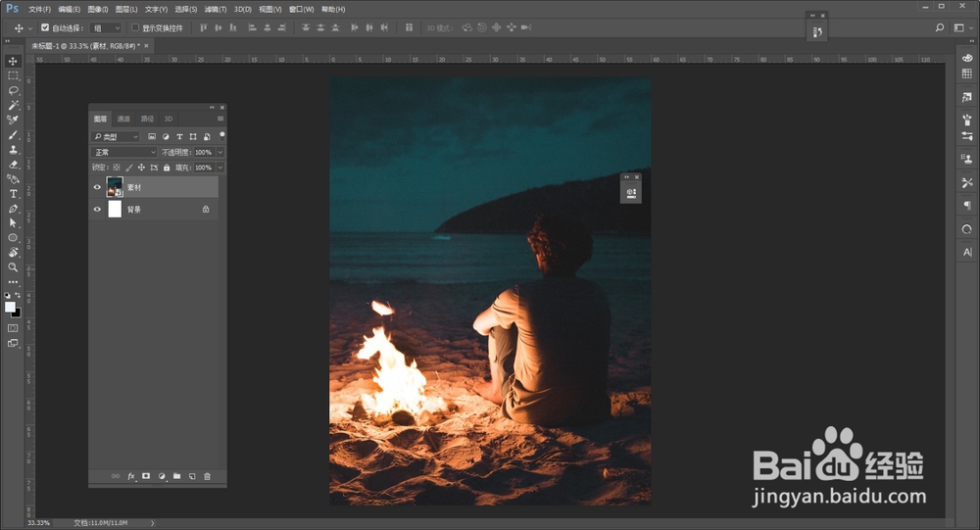
Task: Open the 文件(F) menu
Action: 39,10
